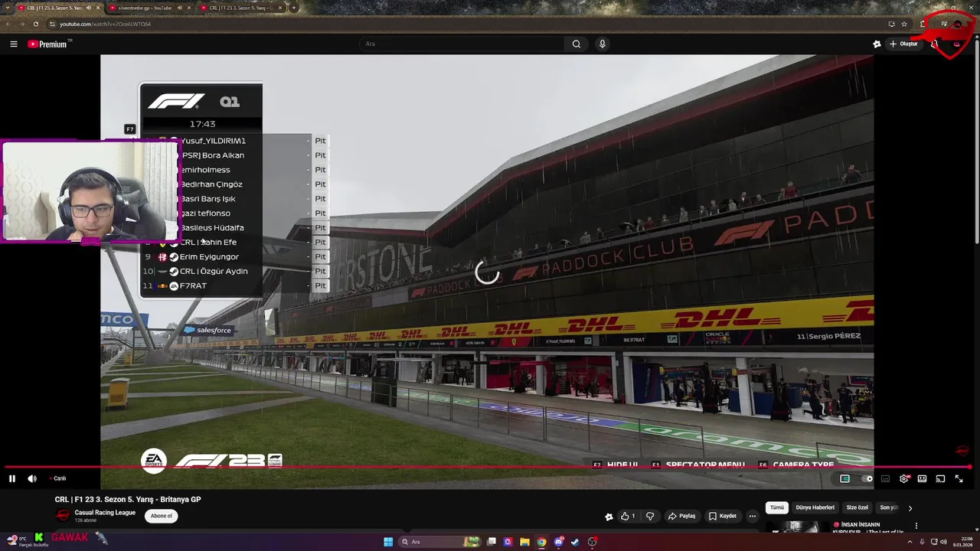Toggle subtitles in the video player

click(885, 478)
